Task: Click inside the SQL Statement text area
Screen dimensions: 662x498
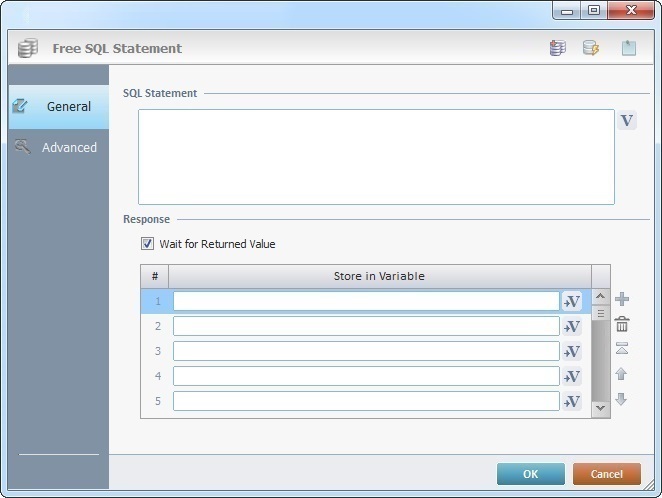Action: tap(376, 157)
